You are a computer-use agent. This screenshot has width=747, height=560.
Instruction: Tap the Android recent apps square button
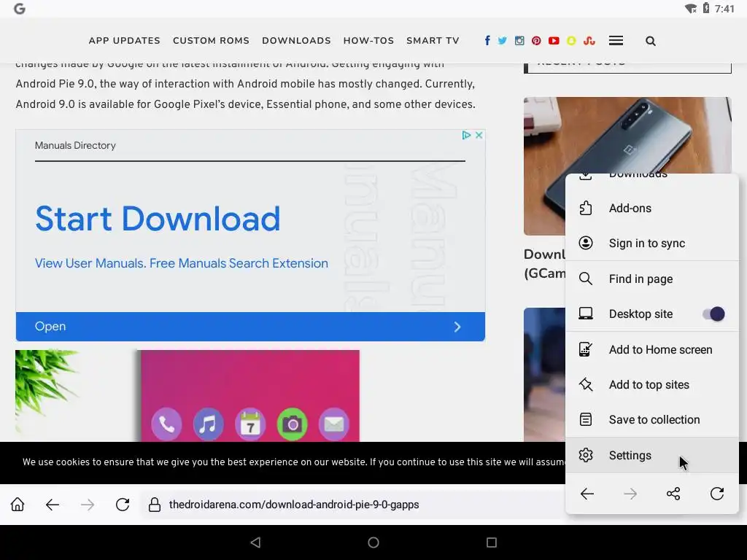492,542
